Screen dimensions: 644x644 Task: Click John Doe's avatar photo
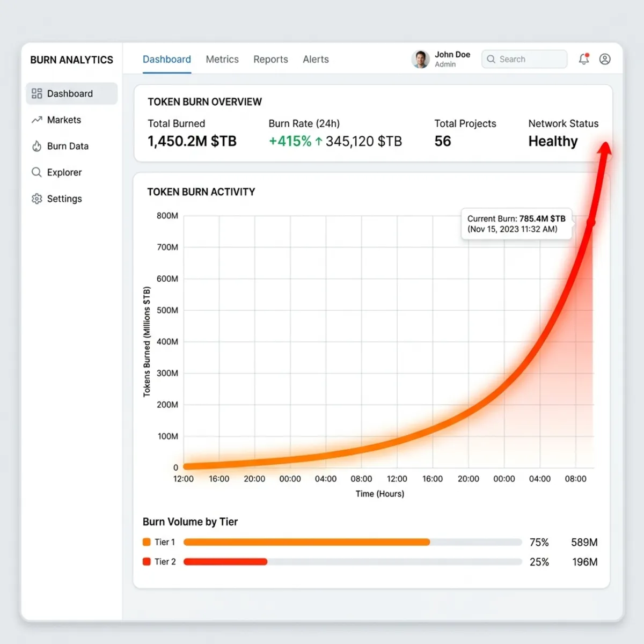pyautogui.click(x=421, y=59)
